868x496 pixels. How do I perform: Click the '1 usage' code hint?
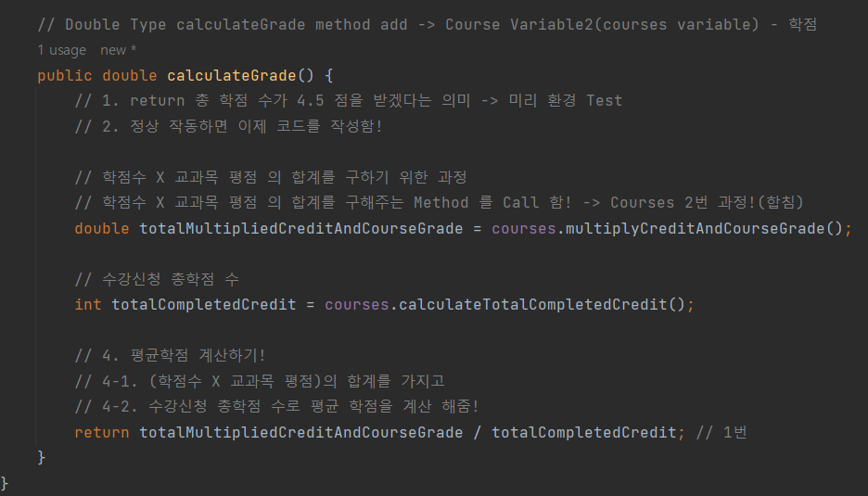[x=62, y=50]
